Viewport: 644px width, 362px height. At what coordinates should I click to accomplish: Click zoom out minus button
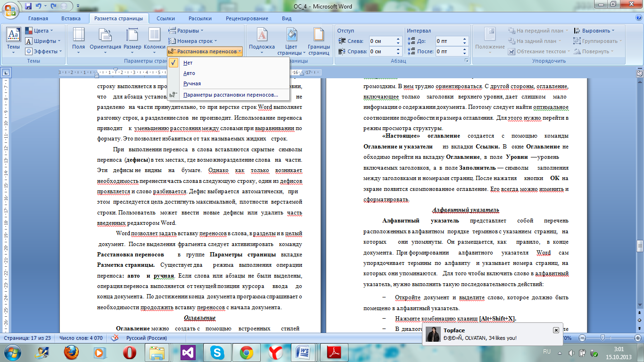click(x=583, y=338)
